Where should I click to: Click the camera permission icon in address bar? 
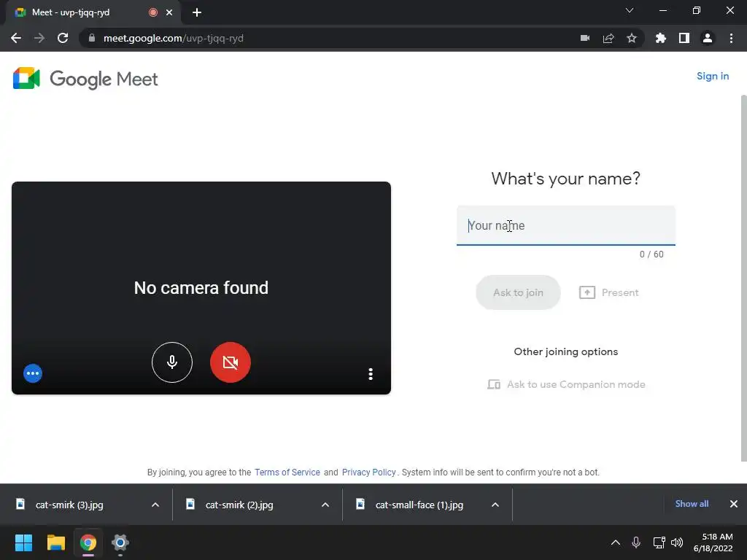(585, 38)
